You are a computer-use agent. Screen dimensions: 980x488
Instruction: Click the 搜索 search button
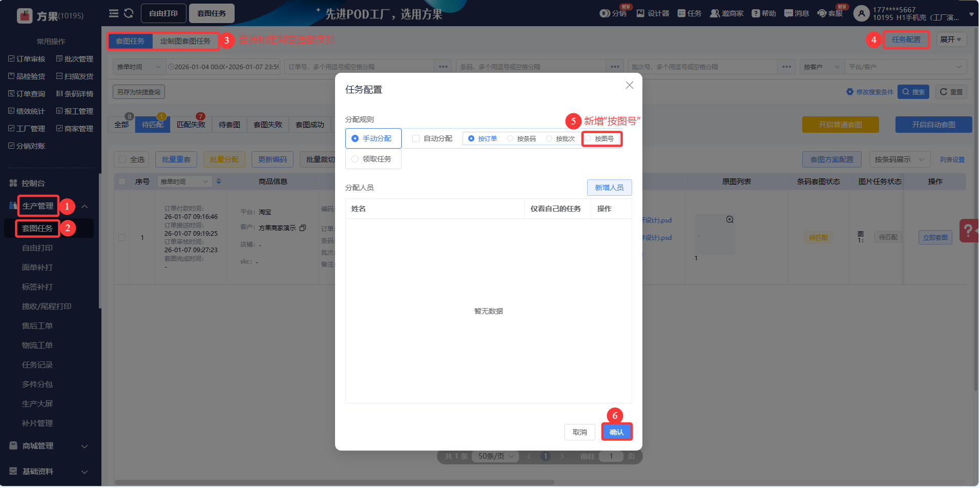[x=913, y=92]
